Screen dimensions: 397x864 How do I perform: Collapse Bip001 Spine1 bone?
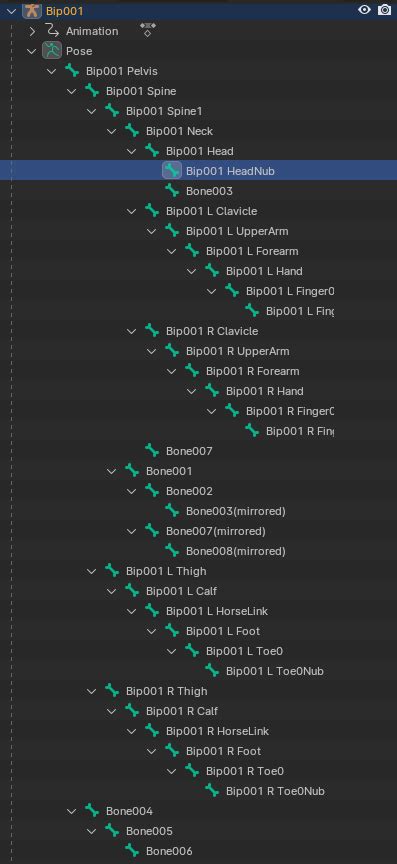[92, 111]
